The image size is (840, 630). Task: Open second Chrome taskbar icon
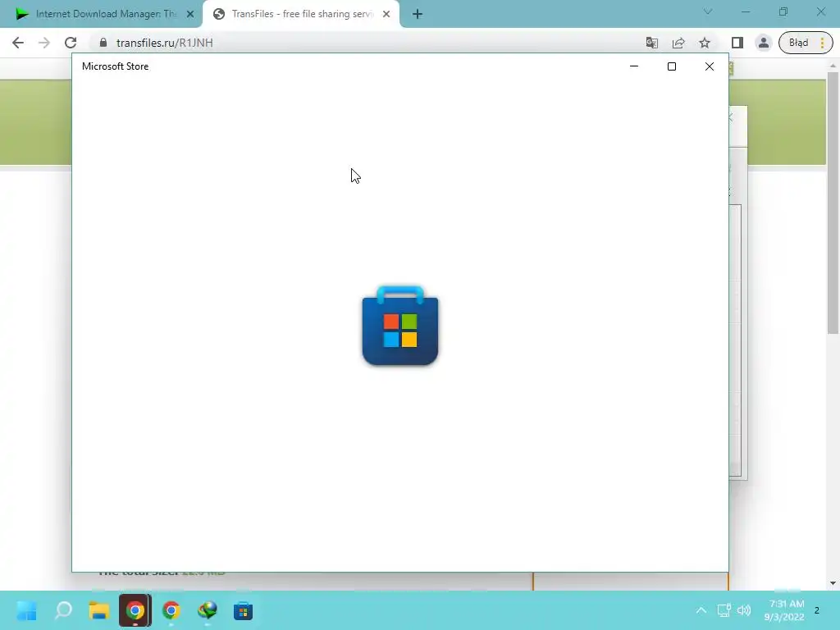(x=171, y=610)
